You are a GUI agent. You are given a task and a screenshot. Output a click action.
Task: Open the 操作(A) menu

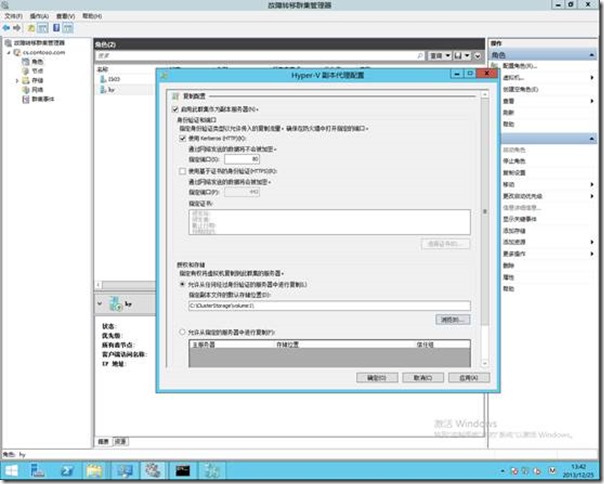point(39,16)
